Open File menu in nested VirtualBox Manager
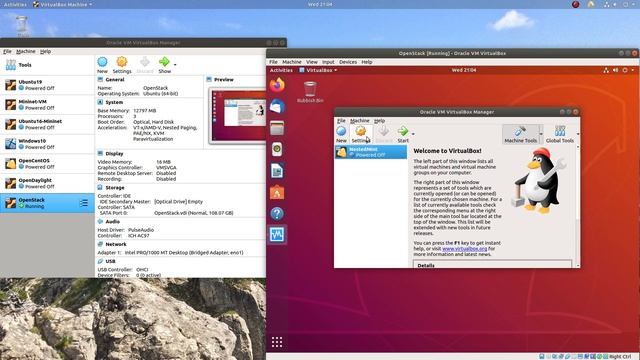Image resolution: width=640 pixels, height=360 pixels. (341, 121)
